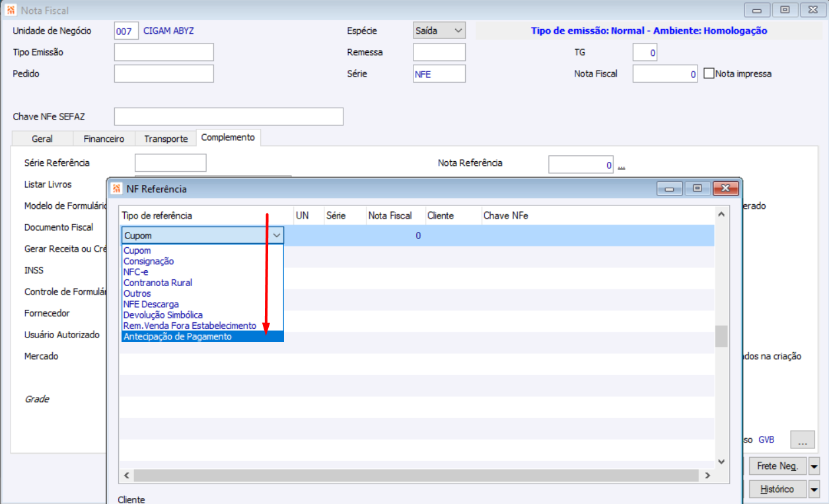Open the Financeiro tab
Screen dimensions: 829x504
point(104,139)
